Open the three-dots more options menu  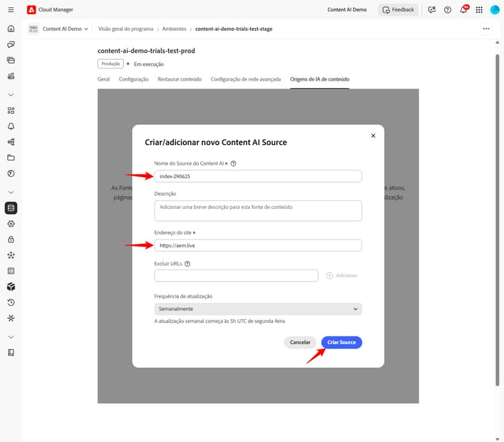486,29
